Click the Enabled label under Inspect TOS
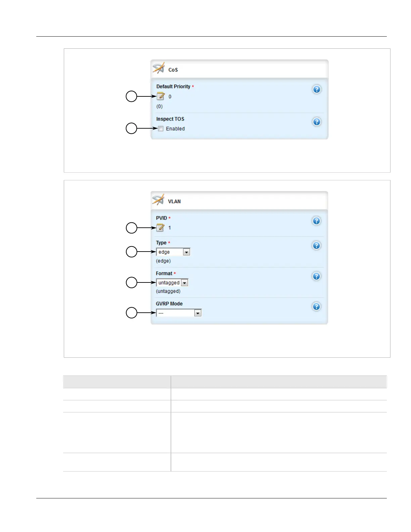 pyautogui.click(x=175, y=129)
